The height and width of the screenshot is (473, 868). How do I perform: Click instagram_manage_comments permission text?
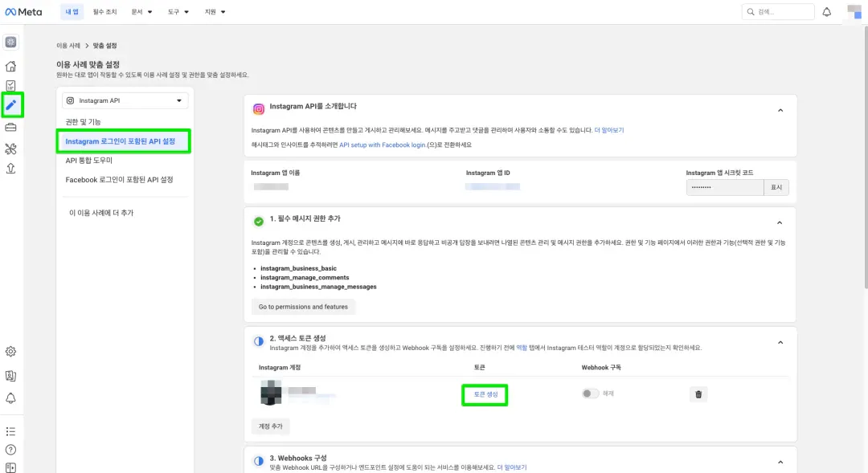click(305, 278)
